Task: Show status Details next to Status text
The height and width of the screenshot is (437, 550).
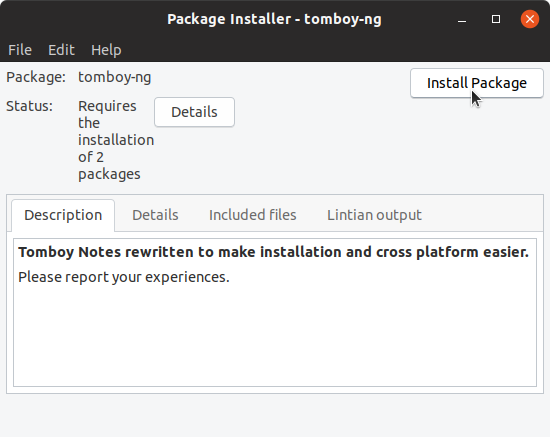Action: [x=194, y=112]
